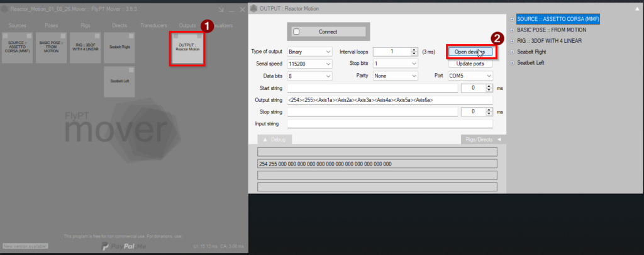644x255 pixels.
Task: Toggle right square on SOURCE ASSETTO CORSA tile
Action: [29, 36]
